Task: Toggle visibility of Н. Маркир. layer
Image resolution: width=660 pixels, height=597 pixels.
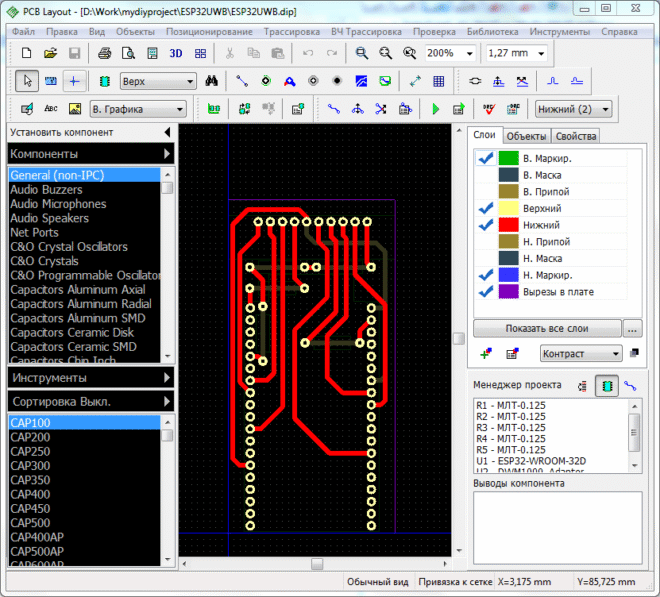Action: point(486,275)
